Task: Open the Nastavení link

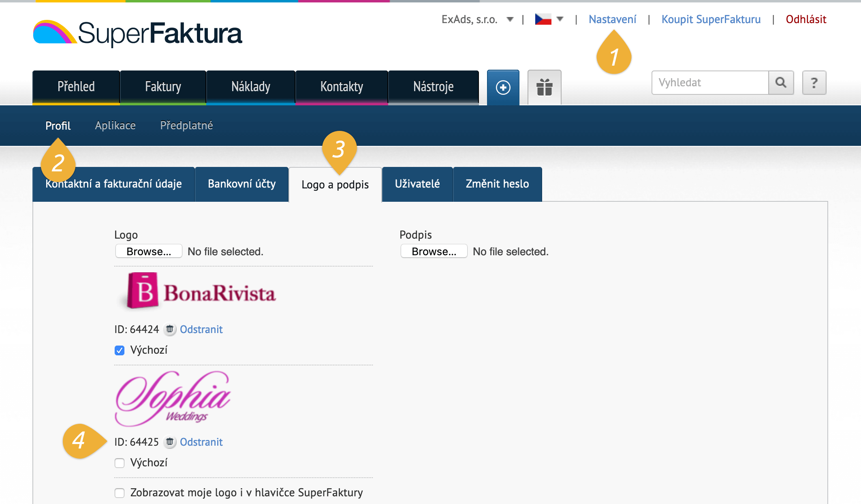Action: tap(613, 19)
